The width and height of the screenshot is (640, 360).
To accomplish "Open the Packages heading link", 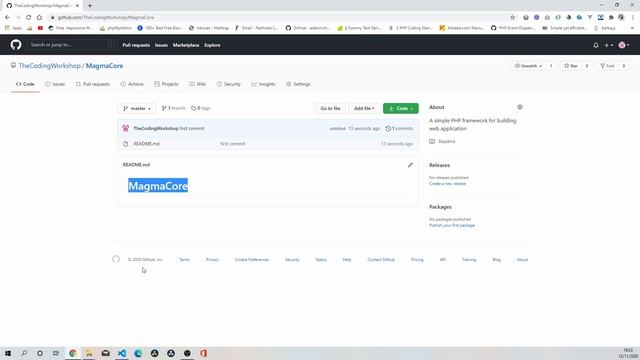I will (x=440, y=207).
